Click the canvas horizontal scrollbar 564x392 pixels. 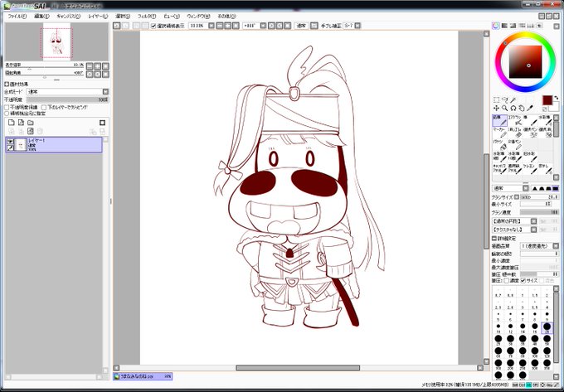point(298,368)
